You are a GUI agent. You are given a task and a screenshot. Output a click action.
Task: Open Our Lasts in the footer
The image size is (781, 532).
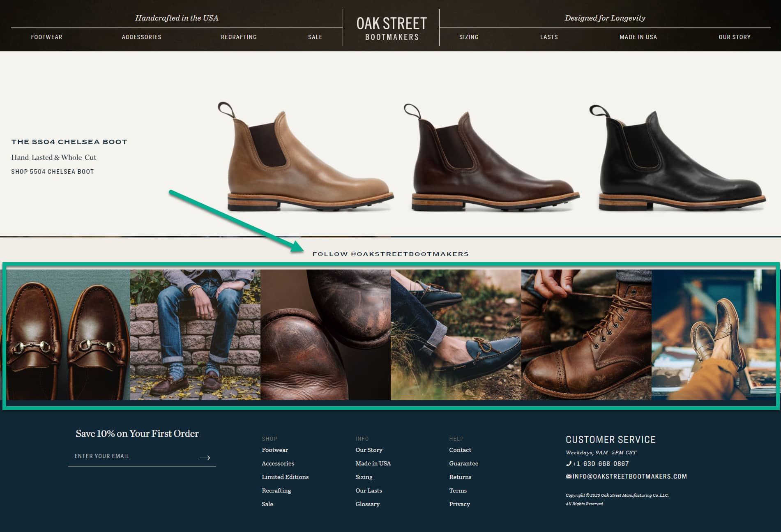(x=369, y=491)
